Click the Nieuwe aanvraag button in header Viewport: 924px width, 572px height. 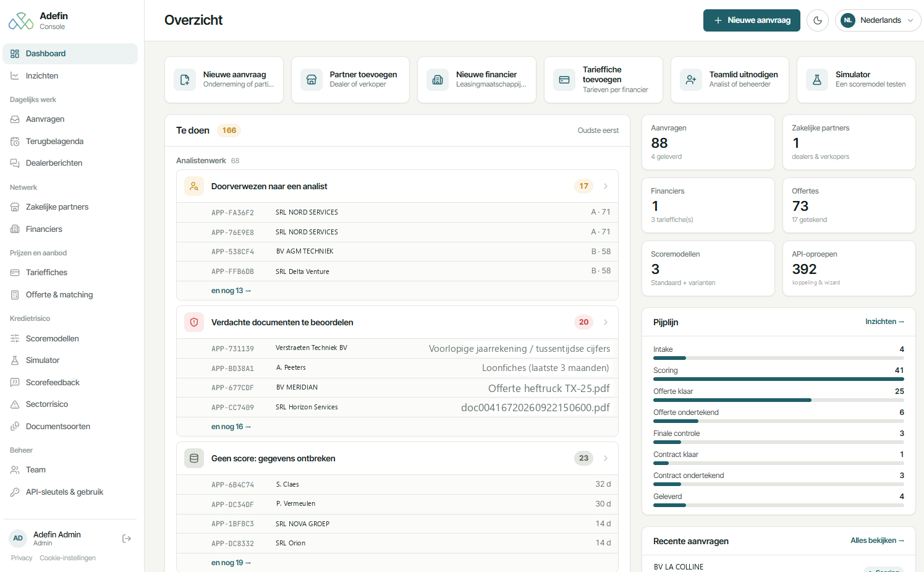click(x=752, y=20)
